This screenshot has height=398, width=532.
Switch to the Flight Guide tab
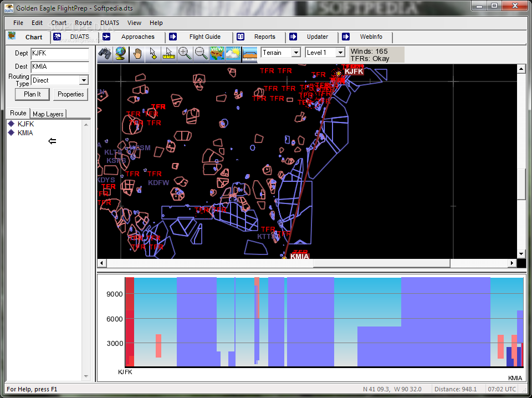(200, 37)
